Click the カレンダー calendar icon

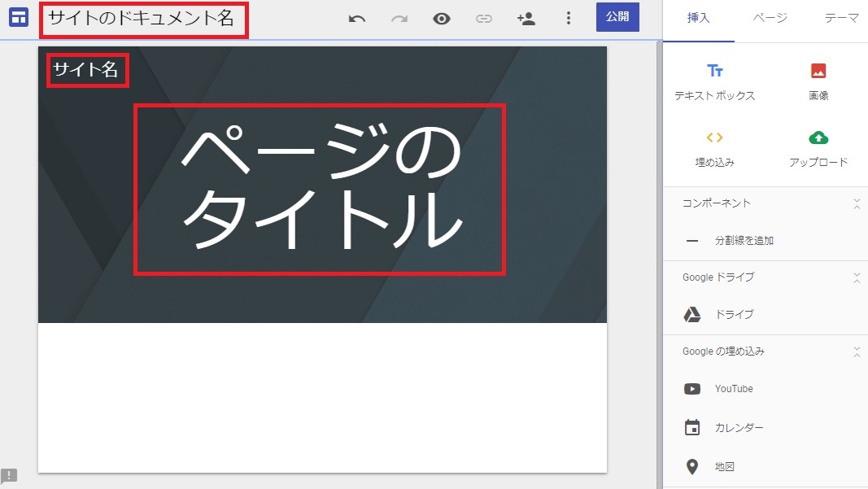[x=692, y=427]
